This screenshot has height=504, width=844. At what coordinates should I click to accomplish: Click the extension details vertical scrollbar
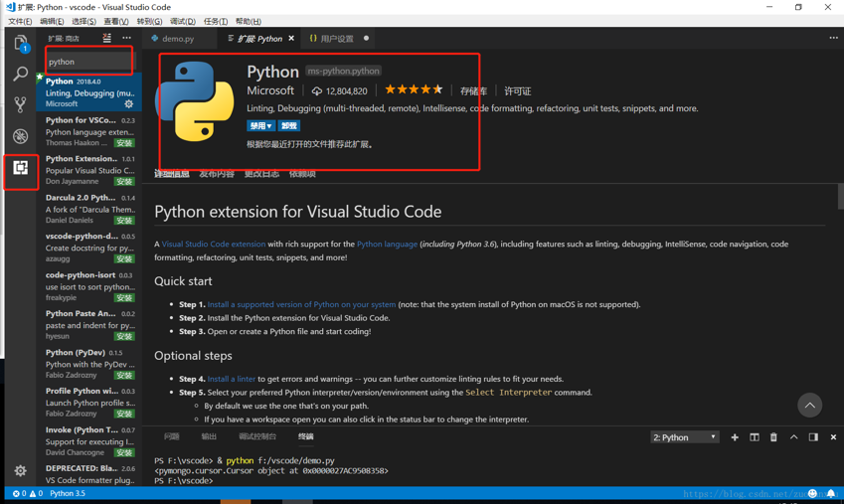tap(841, 196)
